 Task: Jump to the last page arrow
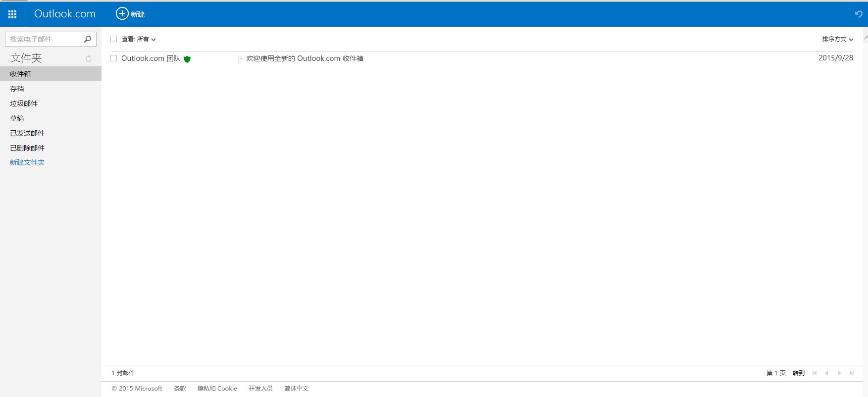click(x=852, y=373)
